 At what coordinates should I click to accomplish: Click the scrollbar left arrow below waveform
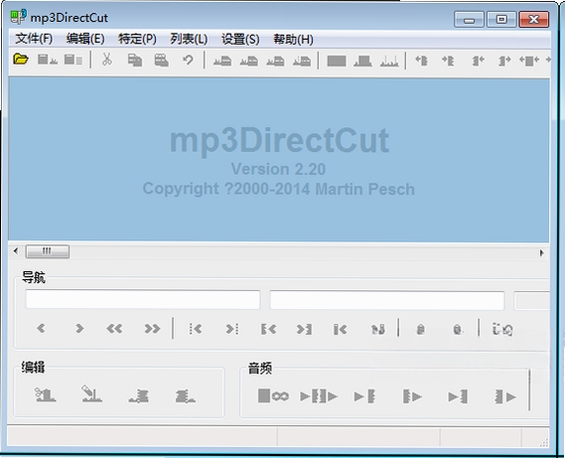pyautogui.click(x=15, y=251)
